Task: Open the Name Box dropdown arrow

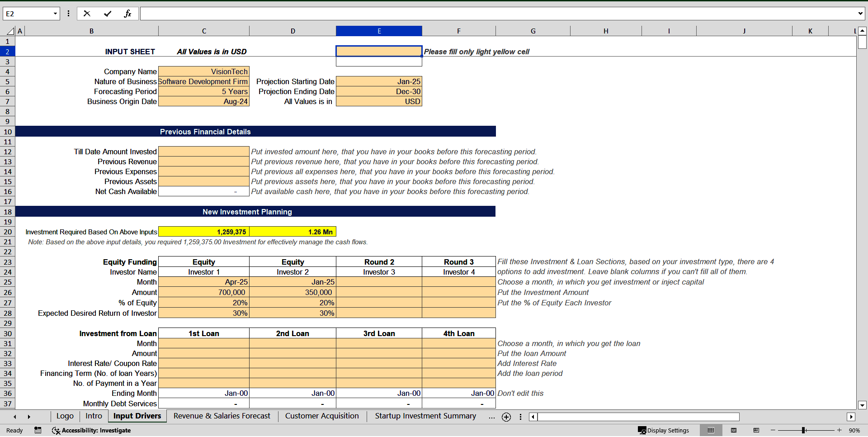Action: [x=55, y=14]
